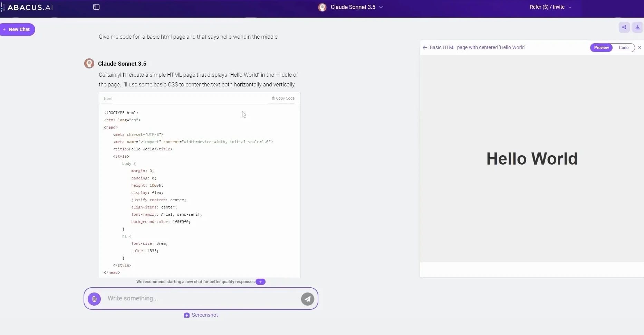Toggle the Preview/Code view switch to Code
Screen dimensions: 644x335
coord(624,47)
